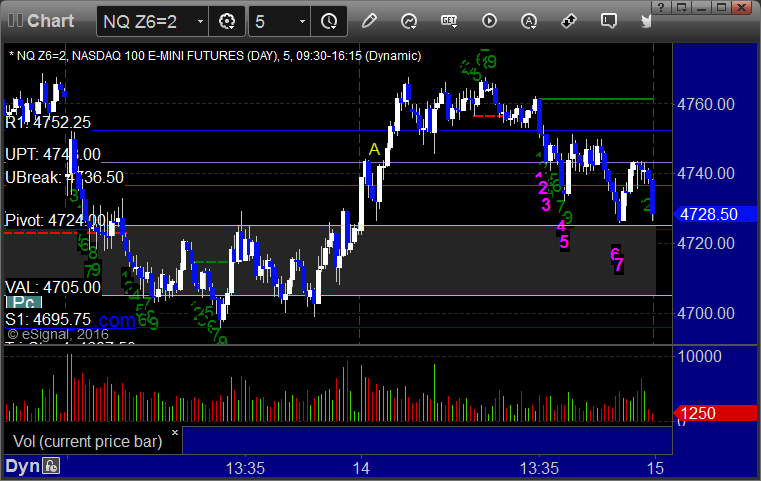Click the 4720.00 price axis label
761x481 pixels.
click(706, 243)
